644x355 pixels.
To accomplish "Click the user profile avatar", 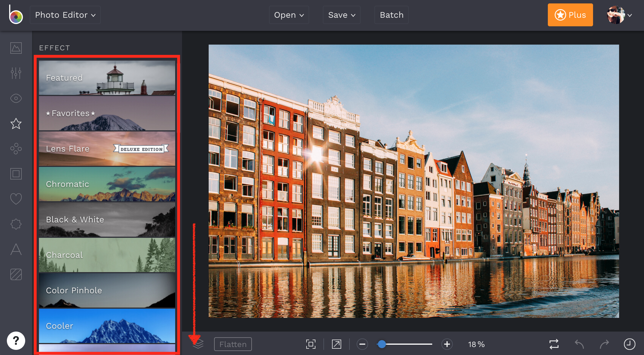I will tap(616, 15).
